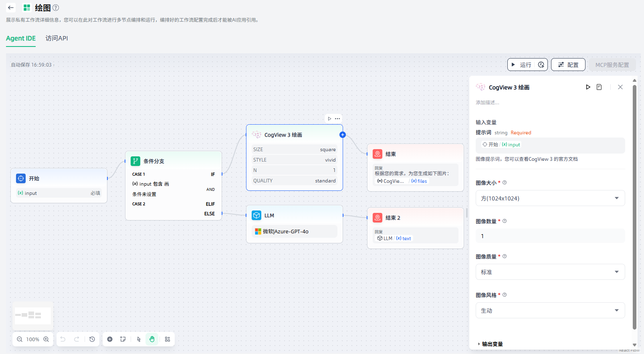Switch to pointer selection mode
Image resolution: width=644 pixels, height=354 pixels.
coord(139,339)
